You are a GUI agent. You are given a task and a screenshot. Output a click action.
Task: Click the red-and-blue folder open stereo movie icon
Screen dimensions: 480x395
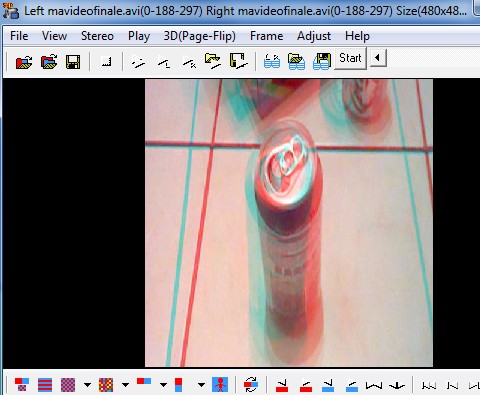point(49,62)
